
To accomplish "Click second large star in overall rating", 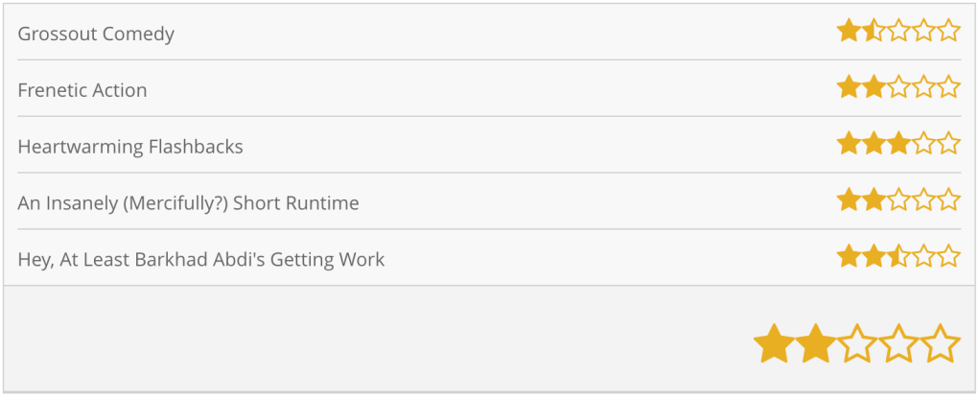I will tap(815, 343).
